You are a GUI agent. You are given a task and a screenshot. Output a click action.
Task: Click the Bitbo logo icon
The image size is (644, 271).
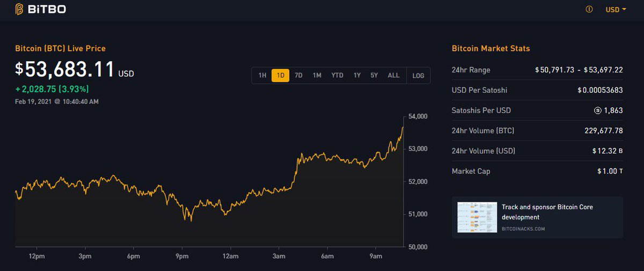click(19, 9)
